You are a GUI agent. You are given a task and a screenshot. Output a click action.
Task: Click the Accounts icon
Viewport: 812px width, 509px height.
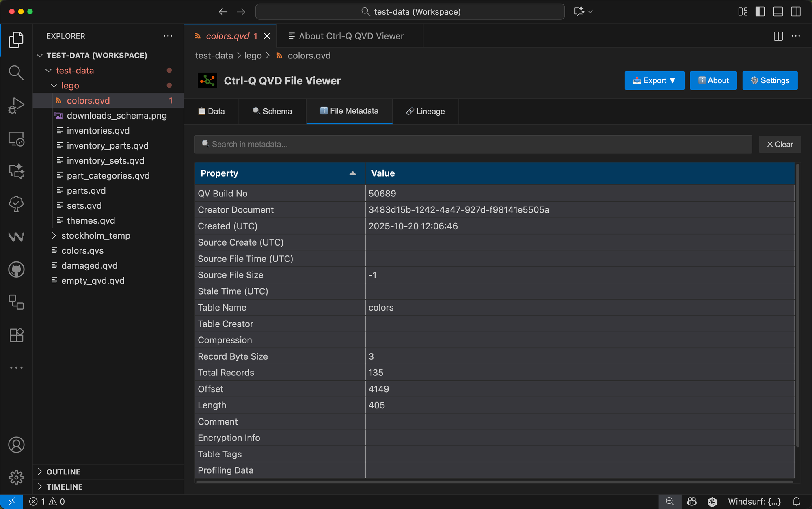click(x=16, y=445)
